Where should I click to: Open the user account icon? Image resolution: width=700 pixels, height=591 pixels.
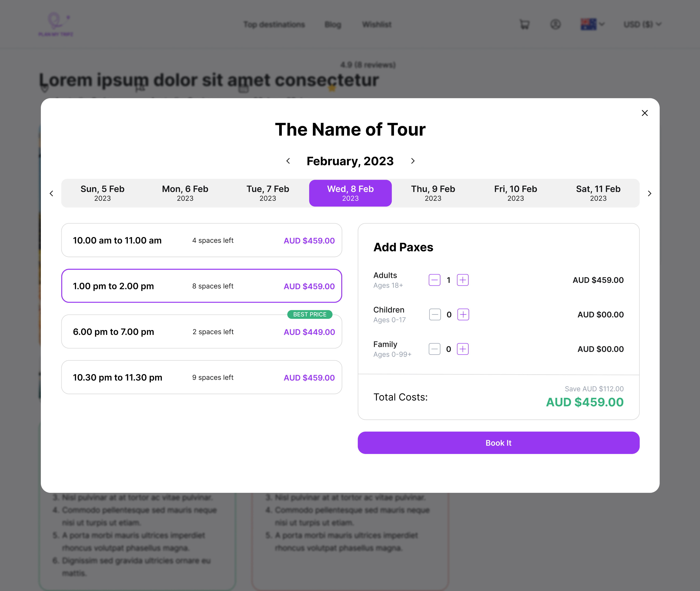[555, 24]
